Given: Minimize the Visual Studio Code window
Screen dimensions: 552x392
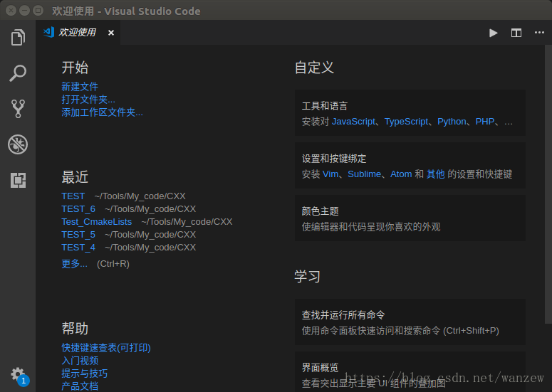Looking at the screenshot, I should pyautogui.click(x=24, y=11).
